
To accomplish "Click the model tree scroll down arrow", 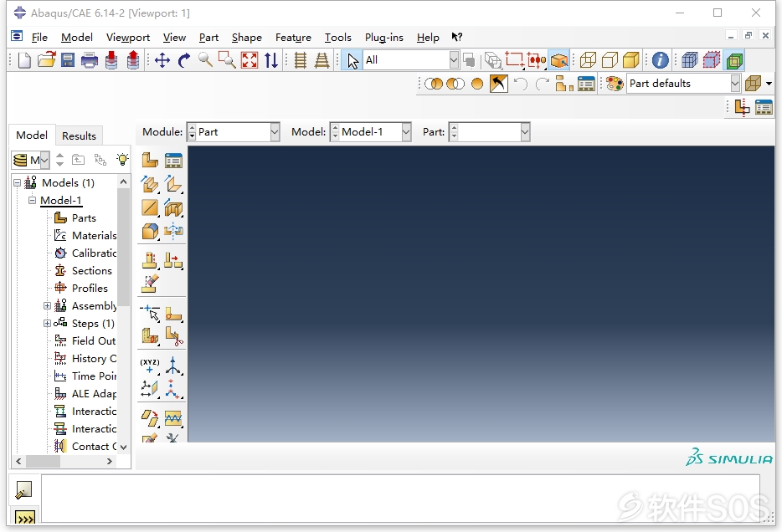I will click(x=123, y=447).
